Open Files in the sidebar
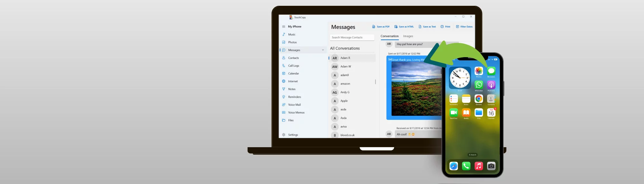644x184 pixels. click(x=291, y=120)
